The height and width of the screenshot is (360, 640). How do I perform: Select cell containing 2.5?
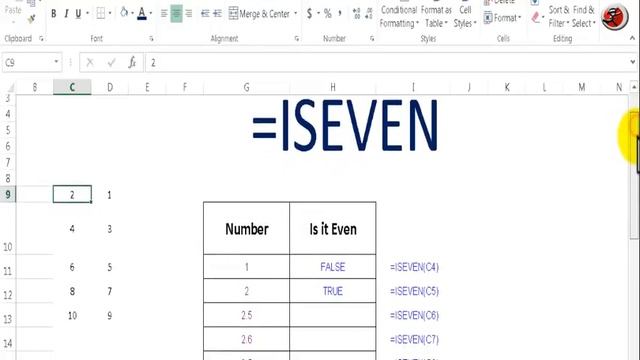(x=247, y=315)
